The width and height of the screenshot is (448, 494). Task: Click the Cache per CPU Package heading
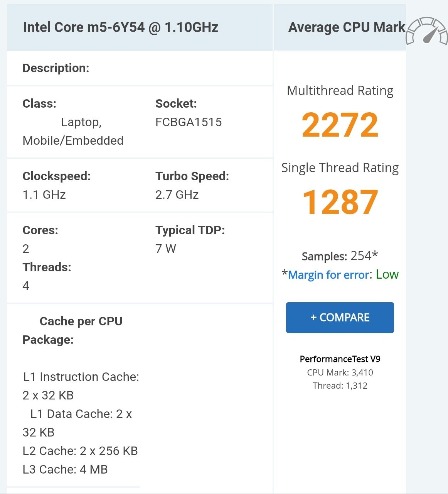(72, 330)
